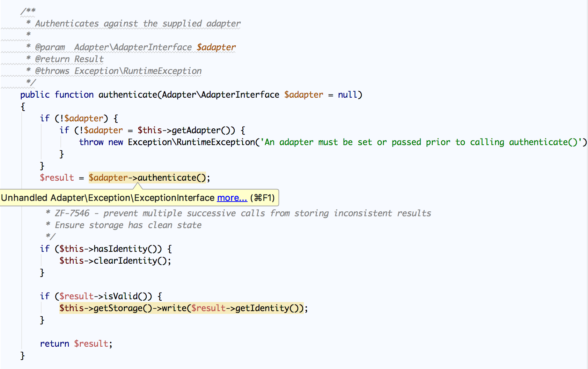Click Exception\RuntimeException on the throw line

click(x=192, y=142)
